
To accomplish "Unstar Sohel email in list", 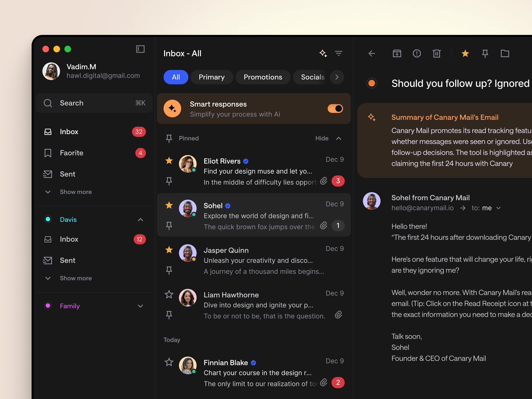I will (169, 205).
